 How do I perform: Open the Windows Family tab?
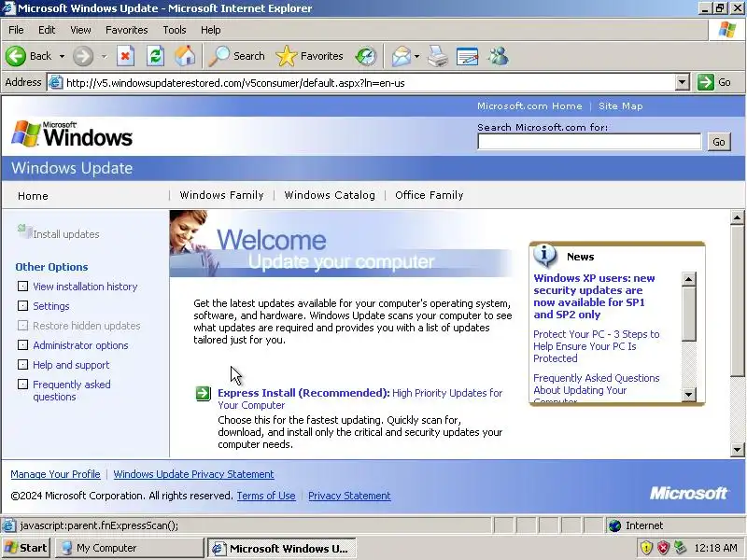(x=221, y=195)
